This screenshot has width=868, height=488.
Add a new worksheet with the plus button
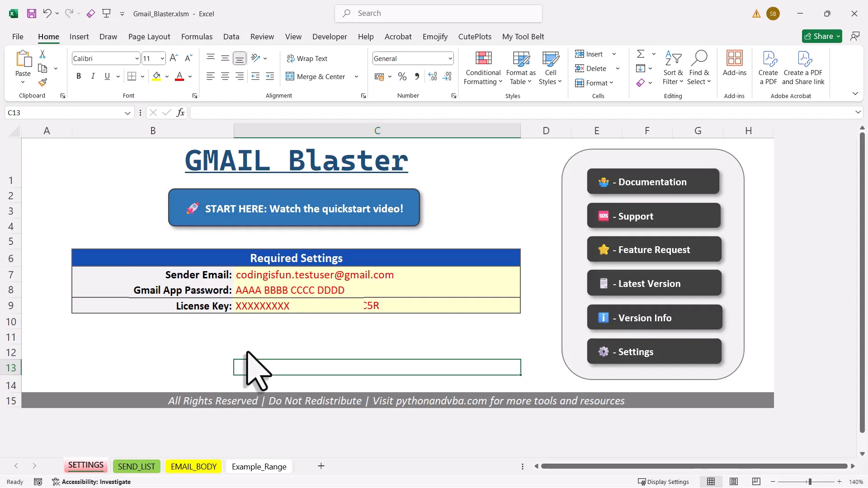pyautogui.click(x=321, y=466)
